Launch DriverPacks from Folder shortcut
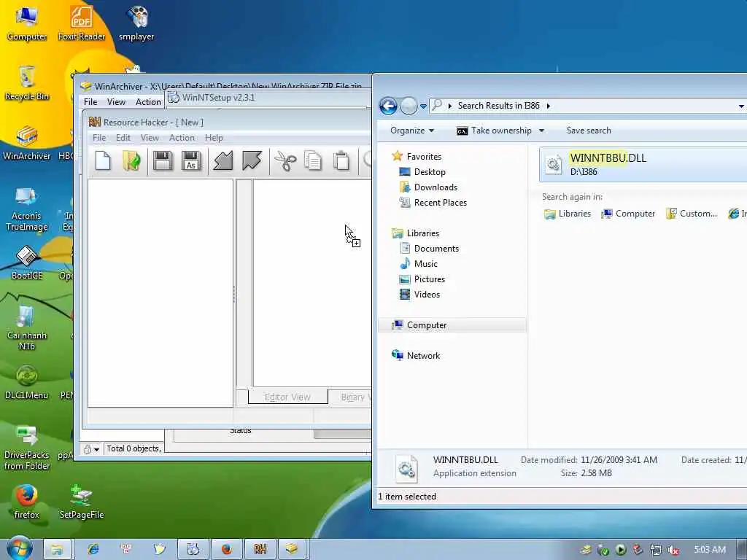747x560 pixels. (x=27, y=448)
